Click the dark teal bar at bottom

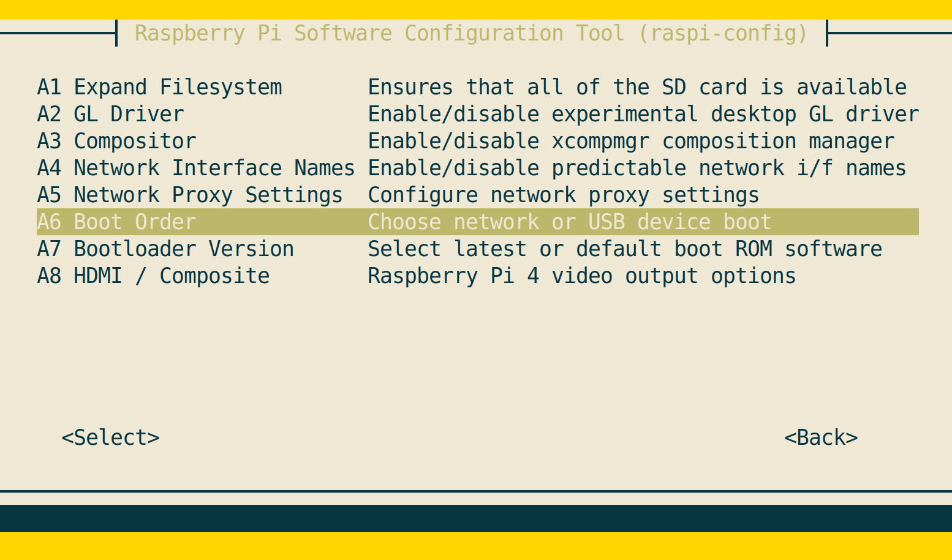(476, 518)
